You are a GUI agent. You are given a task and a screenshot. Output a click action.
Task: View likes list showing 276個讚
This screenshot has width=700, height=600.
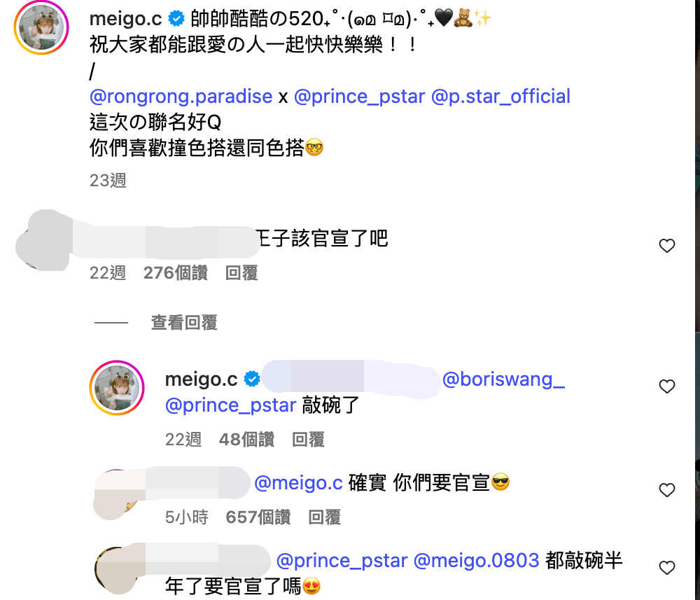pyautogui.click(x=176, y=273)
